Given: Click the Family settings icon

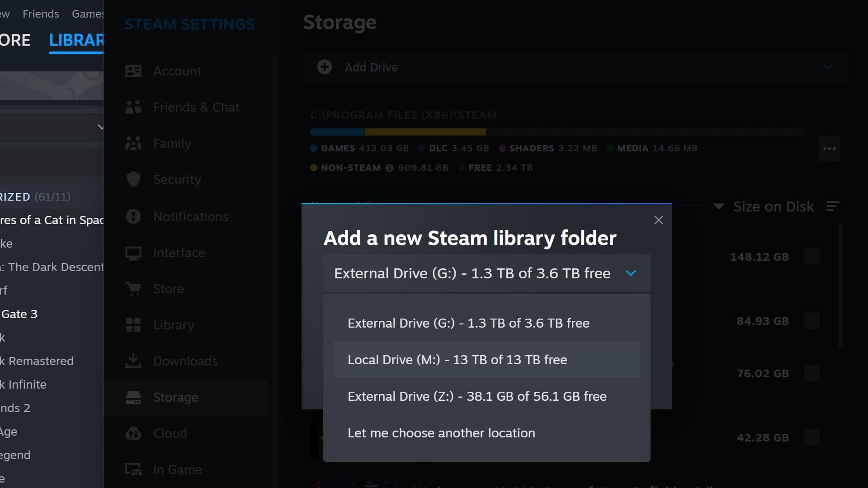Looking at the screenshot, I should coord(133,143).
